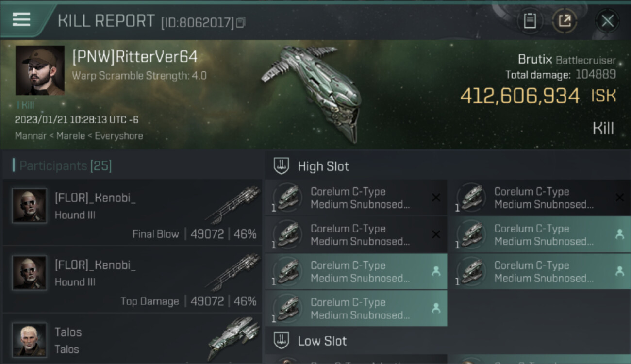631x364 pixels.
Task: Select first destroyed Corelum C-Type module
Action: [356, 198]
